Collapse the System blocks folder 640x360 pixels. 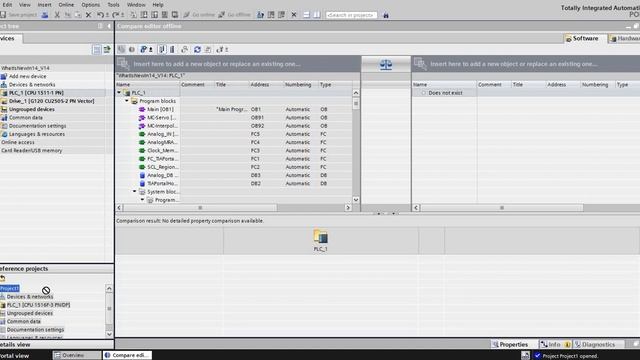[134, 191]
